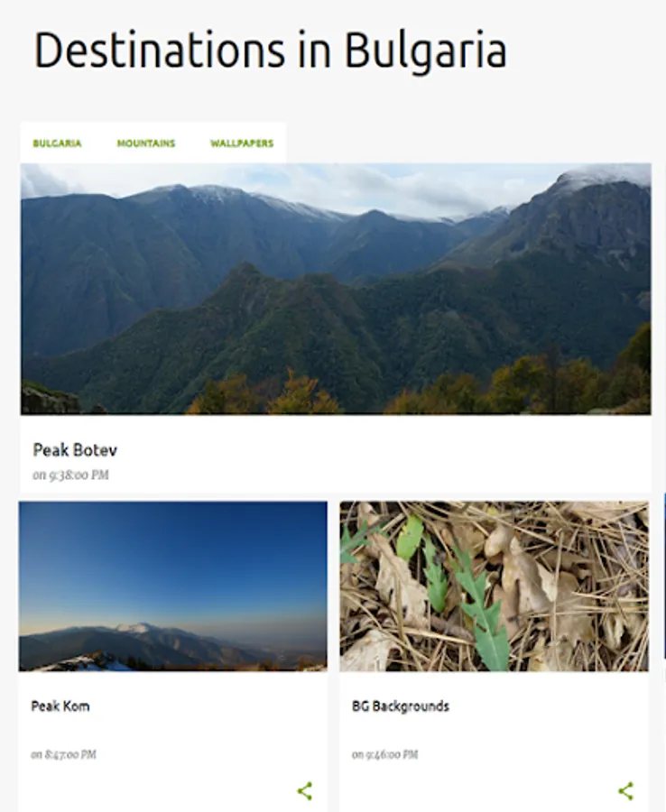Select the WALLPAPERS tab

tap(242, 143)
